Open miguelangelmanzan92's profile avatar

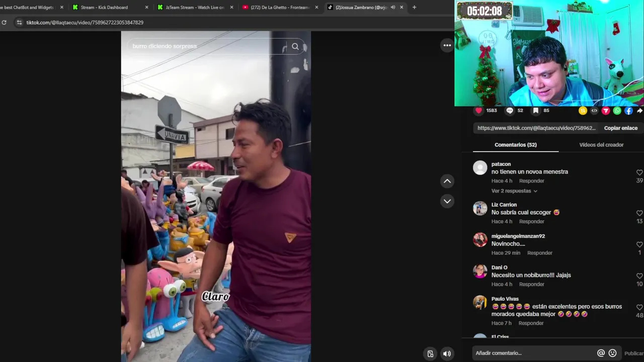pyautogui.click(x=480, y=239)
